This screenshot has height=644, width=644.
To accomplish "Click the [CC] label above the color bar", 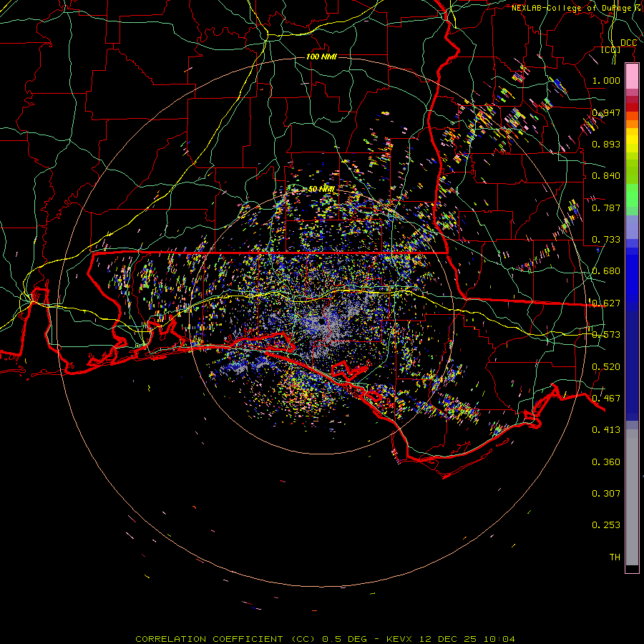I will pyautogui.click(x=611, y=50).
